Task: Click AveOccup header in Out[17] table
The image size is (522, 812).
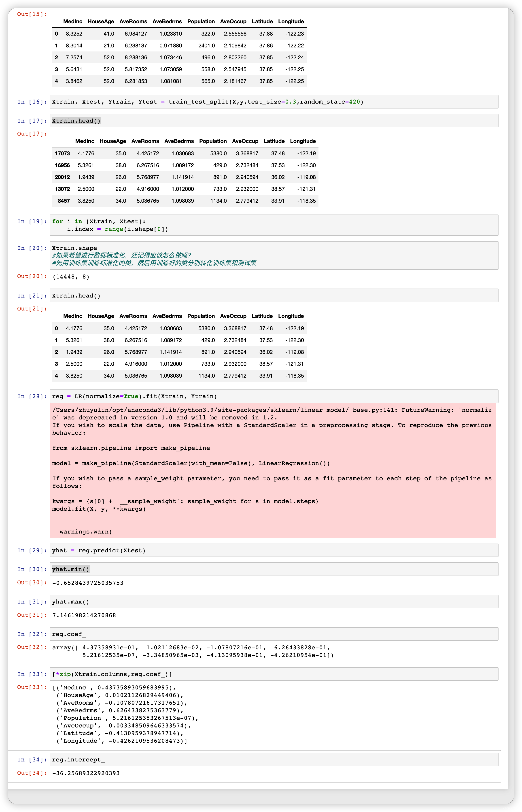Action: click(x=245, y=141)
